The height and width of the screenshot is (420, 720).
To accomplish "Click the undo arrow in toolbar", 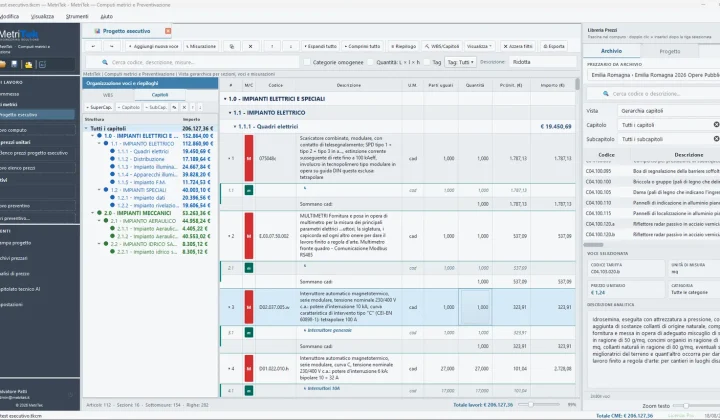I will tap(93, 46).
